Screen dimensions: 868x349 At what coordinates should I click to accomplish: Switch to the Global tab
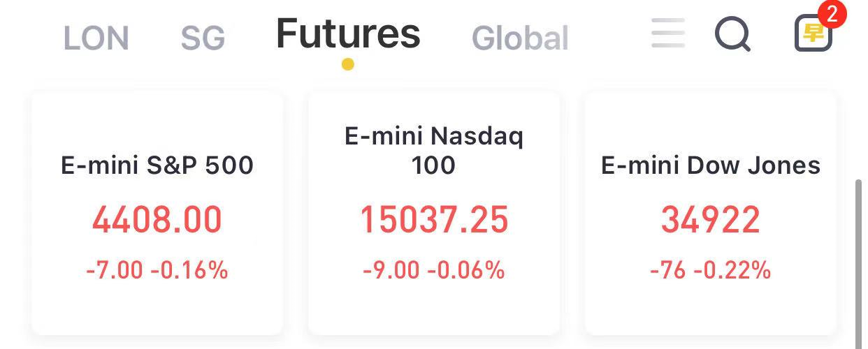click(x=520, y=38)
